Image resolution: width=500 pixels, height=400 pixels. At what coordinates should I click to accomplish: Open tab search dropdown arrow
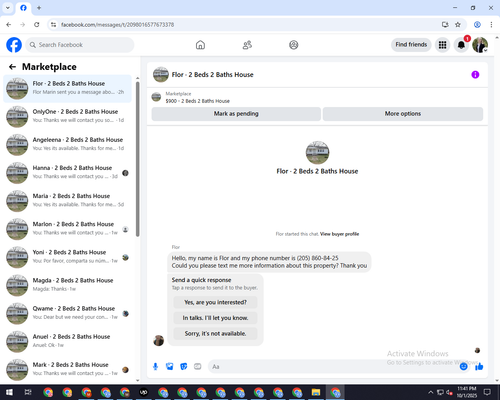click(x=8, y=8)
